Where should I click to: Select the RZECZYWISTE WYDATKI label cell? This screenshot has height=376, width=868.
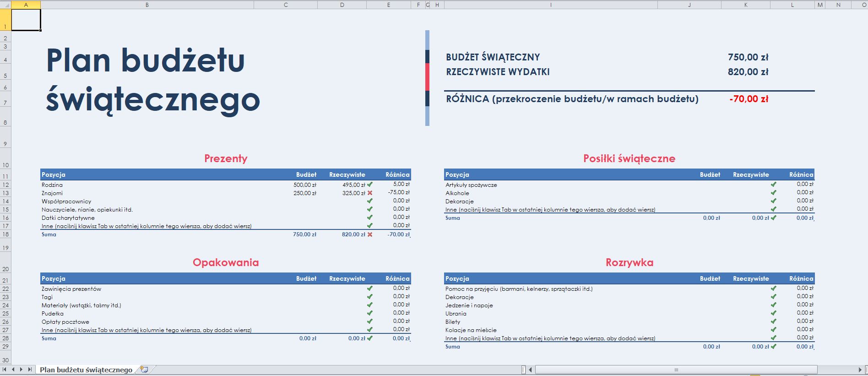[x=498, y=72]
